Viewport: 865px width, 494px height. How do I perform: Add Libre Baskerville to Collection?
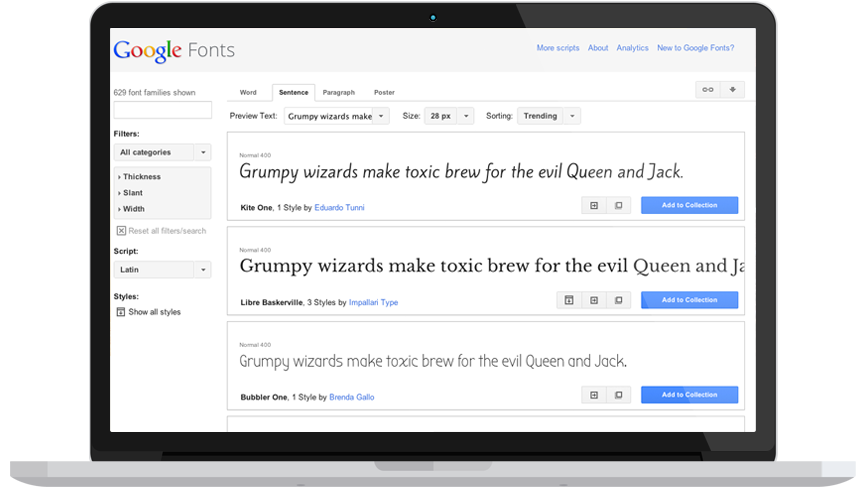point(690,300)
